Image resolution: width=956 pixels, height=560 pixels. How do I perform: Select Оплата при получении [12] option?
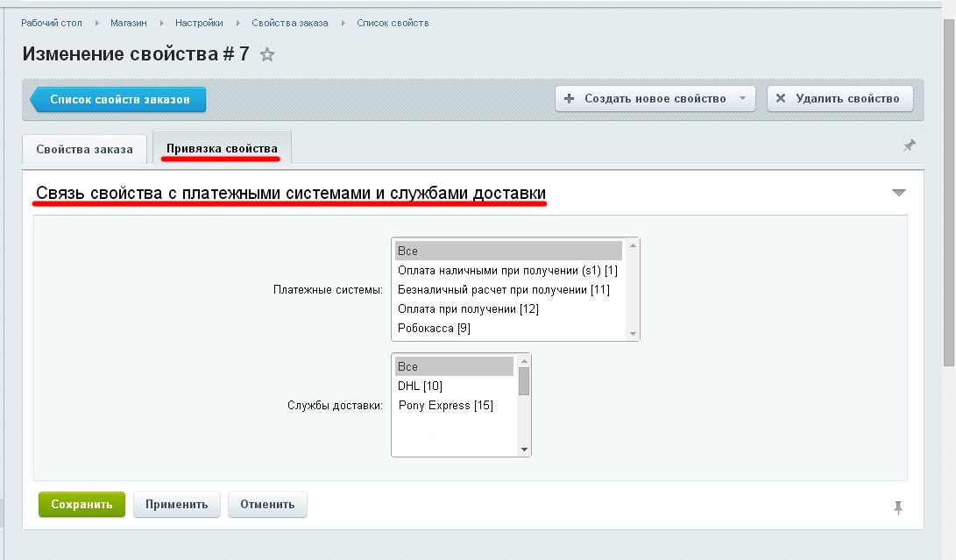(x=508, y=308)
